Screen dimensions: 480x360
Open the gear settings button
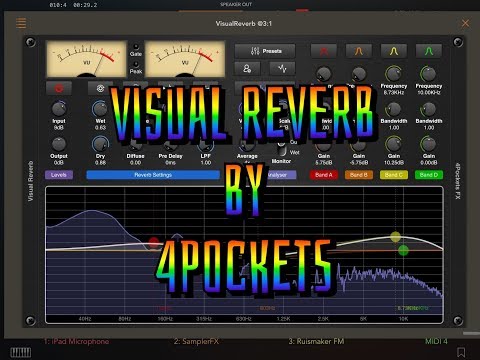coord(100,88)
